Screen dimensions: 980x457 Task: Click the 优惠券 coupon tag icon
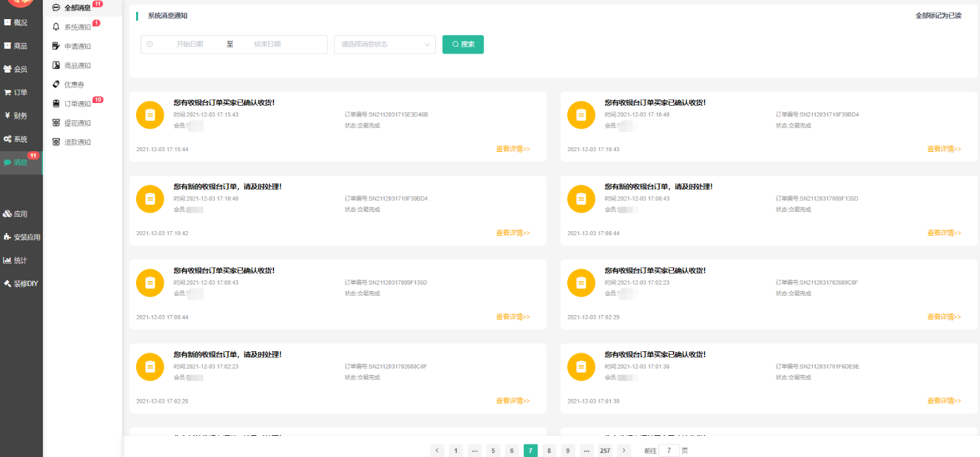pos(56,85)
